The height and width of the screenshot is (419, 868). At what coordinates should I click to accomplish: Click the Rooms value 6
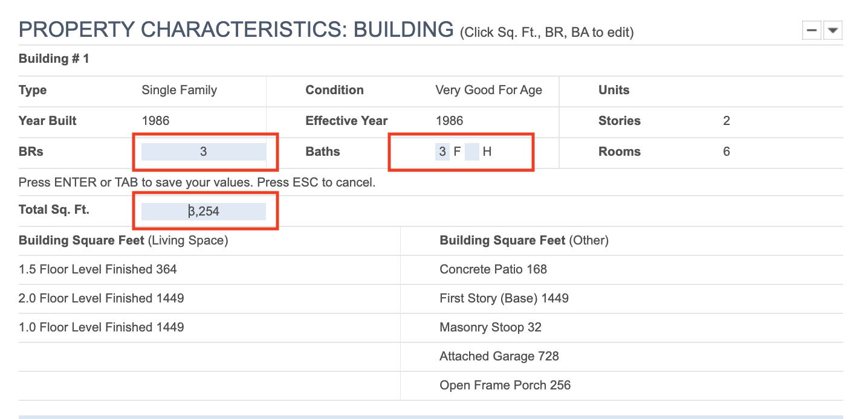(x=726, y=152)
